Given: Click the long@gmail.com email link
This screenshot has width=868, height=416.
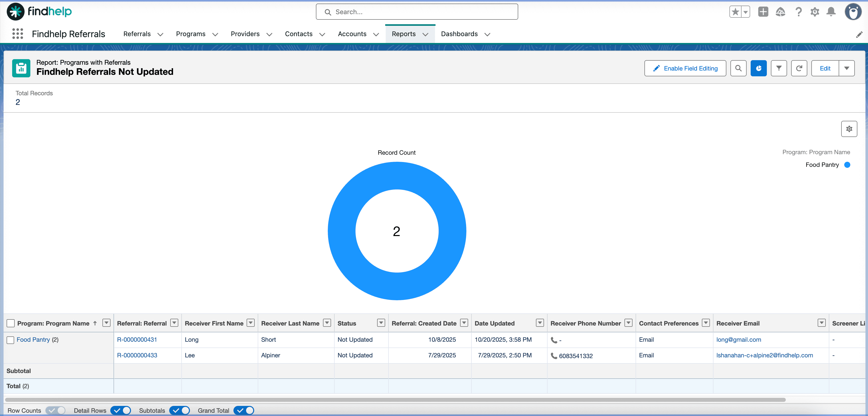Looking at the screenshot, I should click(x=739, y=339).
